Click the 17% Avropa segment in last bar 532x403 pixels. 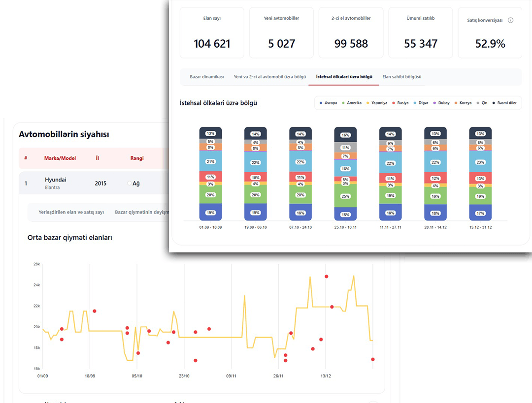[480, 213]
